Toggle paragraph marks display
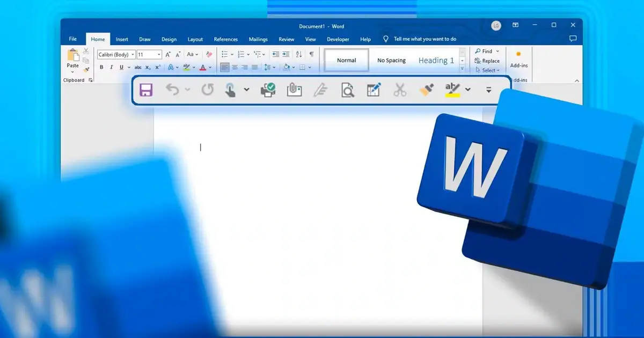The width and height of the screenshot is (644, 338). 310,54
